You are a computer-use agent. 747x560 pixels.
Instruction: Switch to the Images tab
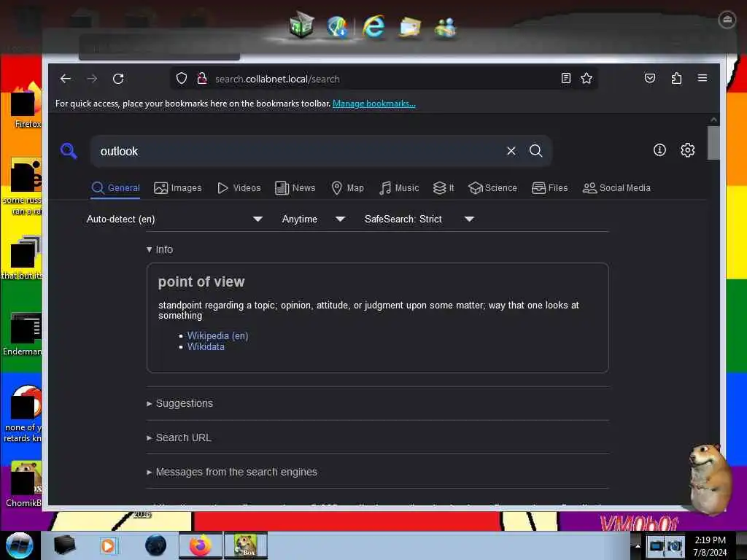pos(178,188)
